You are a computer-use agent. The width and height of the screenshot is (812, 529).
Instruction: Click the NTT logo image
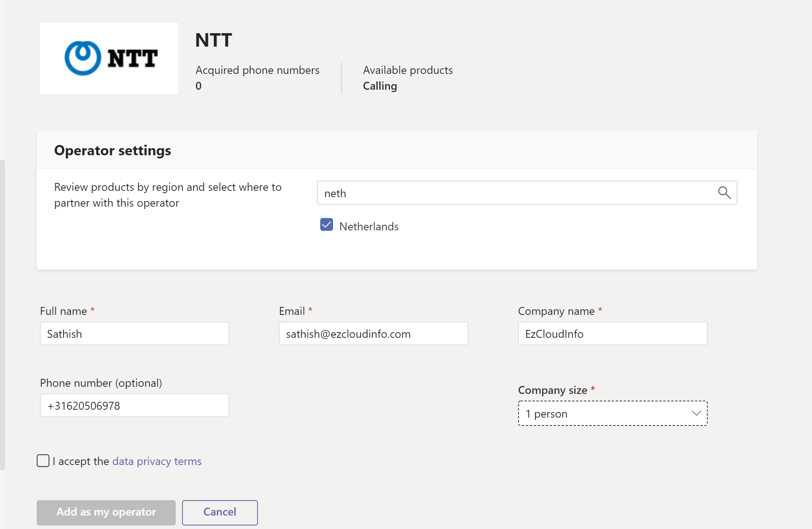109,58
